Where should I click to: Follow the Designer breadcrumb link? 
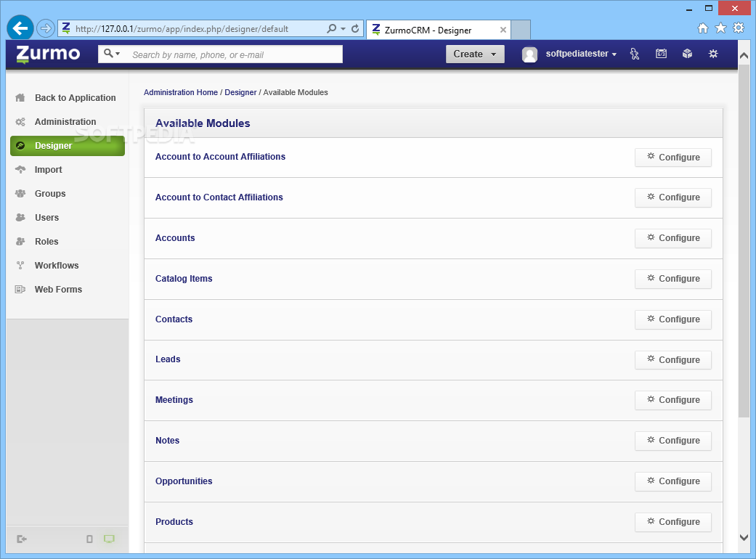pyautogui.click(x=240, y=92)
